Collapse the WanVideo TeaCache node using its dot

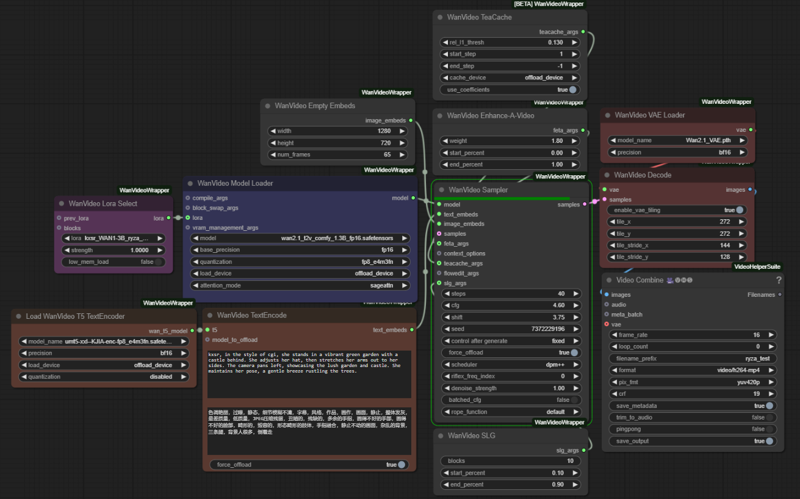tap(441, 17)
